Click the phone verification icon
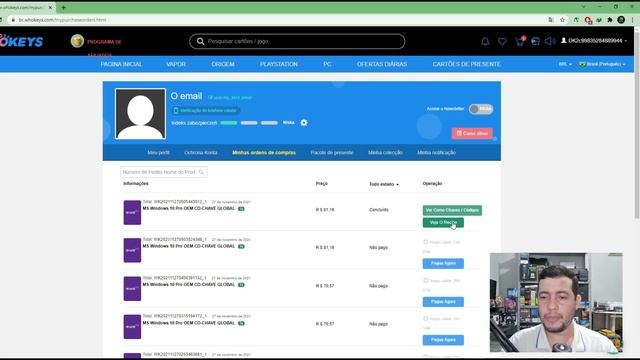The height and width of the screenshot is (360, 640). (x=176, y=110)
